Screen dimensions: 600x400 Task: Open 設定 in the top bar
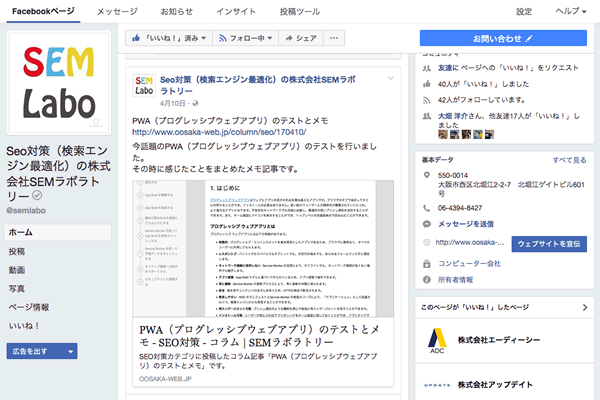524,11
